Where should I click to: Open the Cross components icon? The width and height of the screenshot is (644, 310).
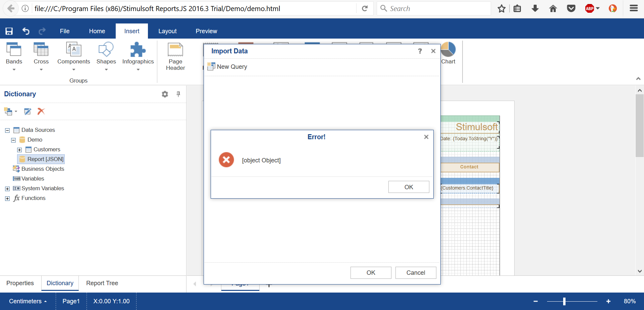[41, 49]
